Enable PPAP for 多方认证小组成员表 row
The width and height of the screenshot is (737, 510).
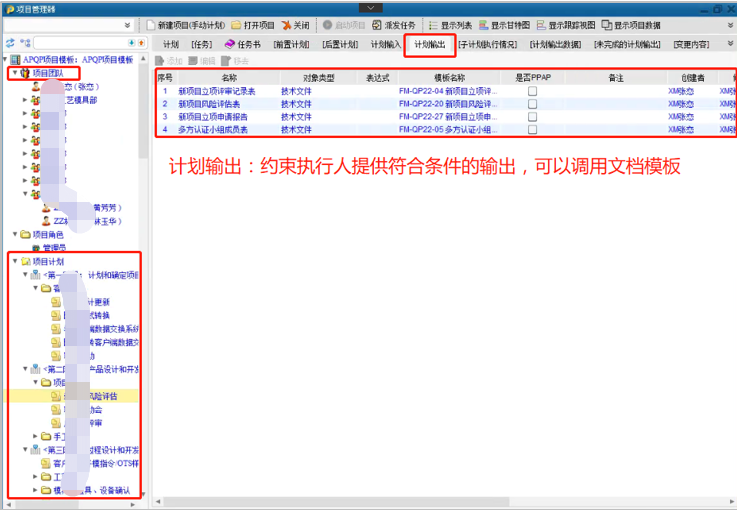533,129
